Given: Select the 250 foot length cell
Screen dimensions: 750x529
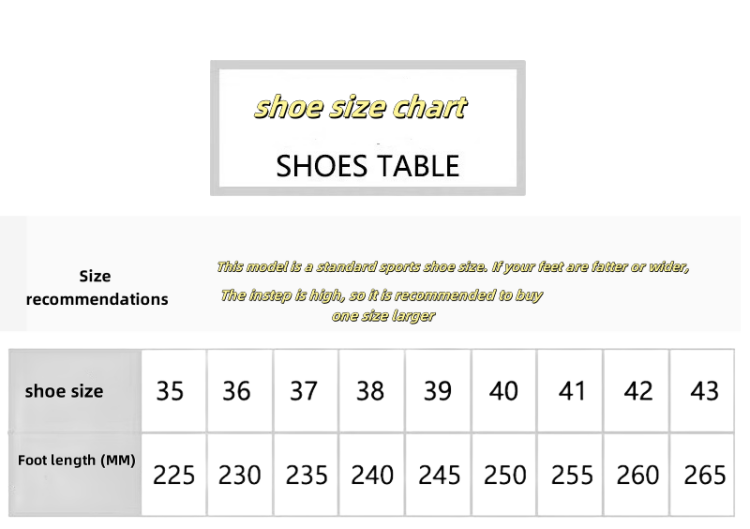Looking at the screenshot, I should tap(504, 474).
